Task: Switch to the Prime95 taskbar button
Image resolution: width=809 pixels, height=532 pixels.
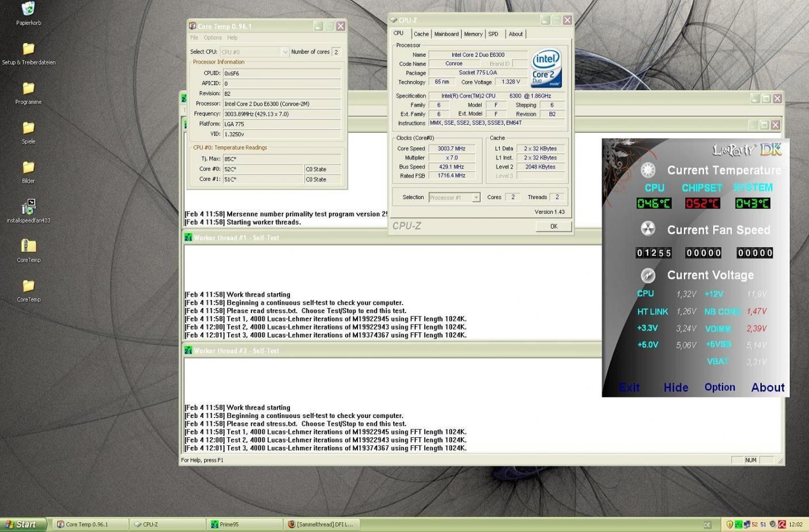Action: coord(245,525)
